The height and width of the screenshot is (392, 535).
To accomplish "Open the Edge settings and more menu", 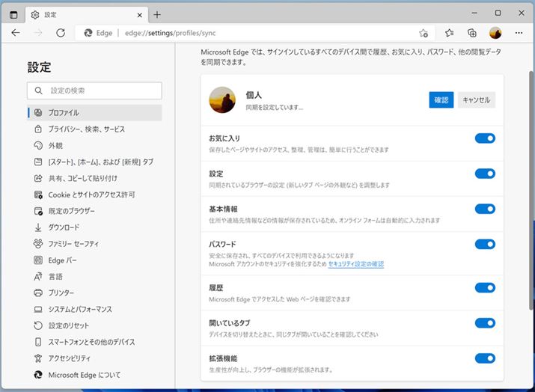I will 518,33.
